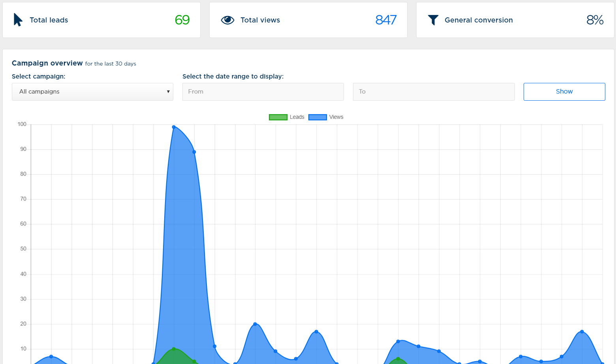Click the y-axis label 40
The width and height of the screenshot is (616, 364).
(x=24, y=274)
